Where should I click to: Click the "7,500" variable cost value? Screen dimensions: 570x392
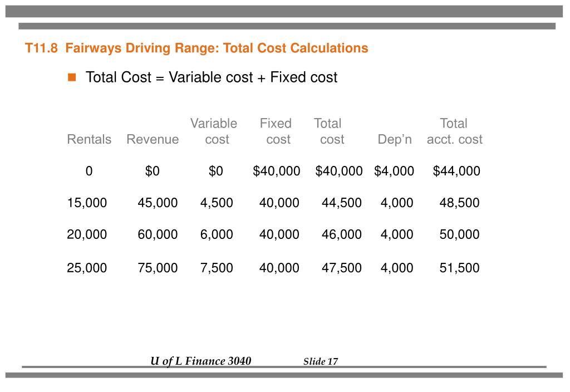pos(217,268)
